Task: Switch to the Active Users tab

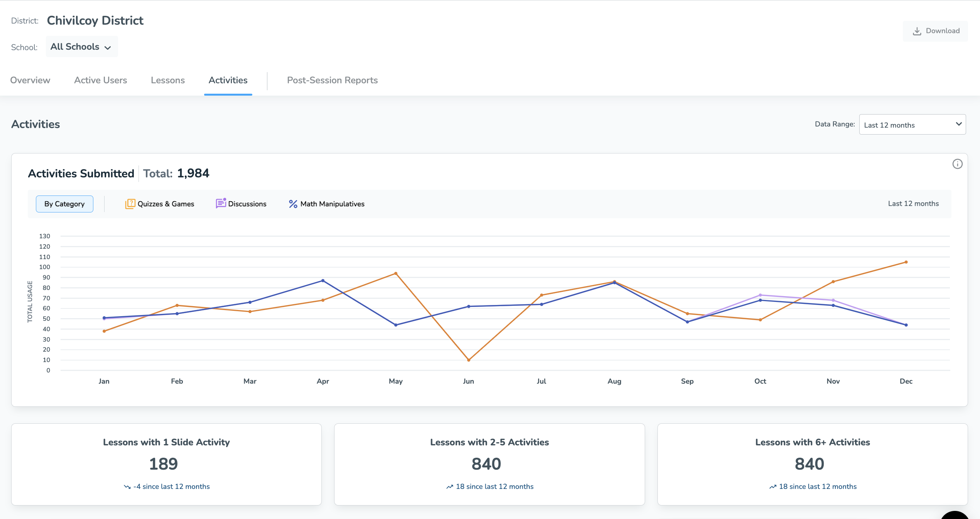Action: point(100,80)
